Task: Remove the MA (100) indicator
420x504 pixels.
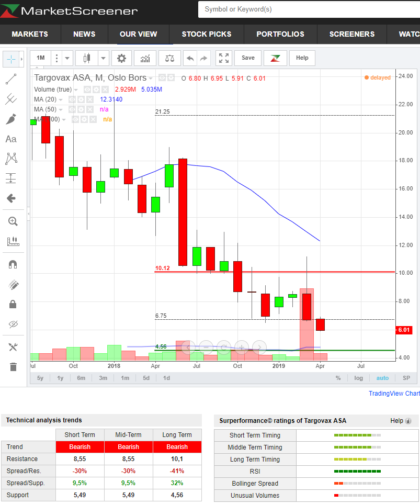Action: 93,119
